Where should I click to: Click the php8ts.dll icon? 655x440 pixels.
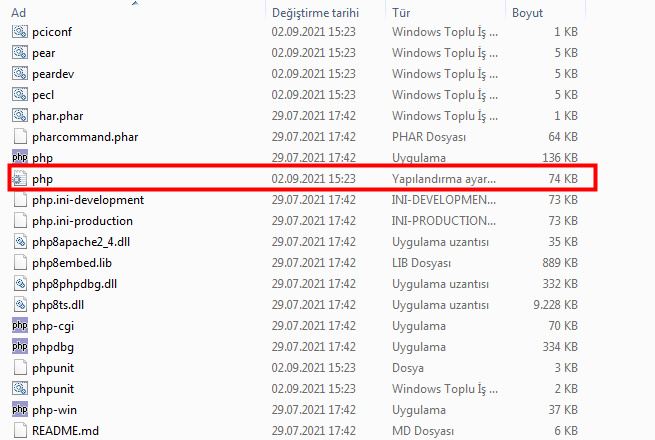tap(20, 305)
